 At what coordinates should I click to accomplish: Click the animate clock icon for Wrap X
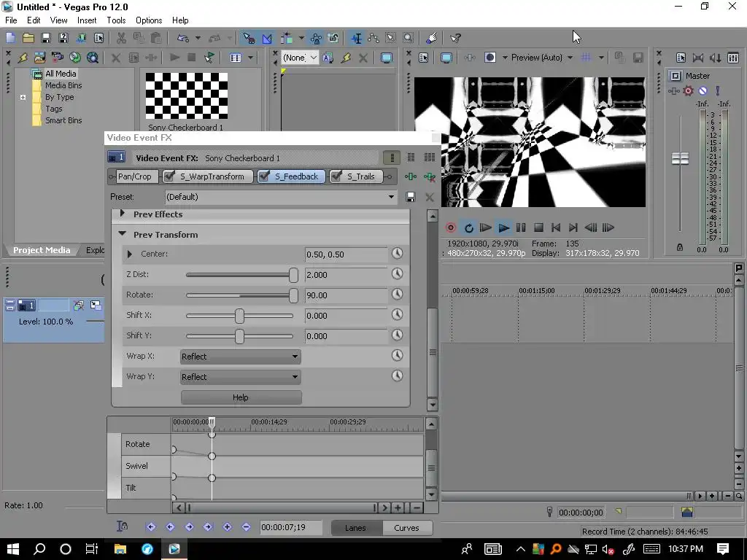tap(398, 356)
